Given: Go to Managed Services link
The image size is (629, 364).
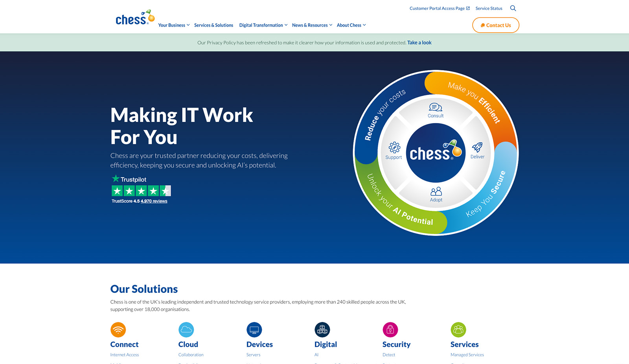Looking at the screenshot, I should [x=467, y=355].
